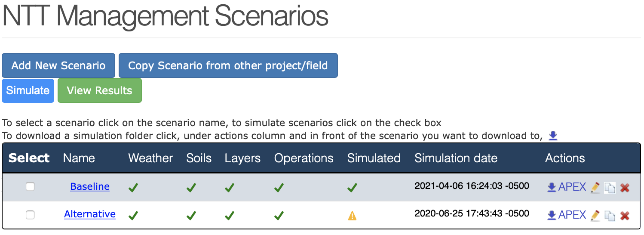Open the Baseline row's APEX link
Image resolution: width=644 pixels, height=235 pixels.
click(x=572, y=187)
